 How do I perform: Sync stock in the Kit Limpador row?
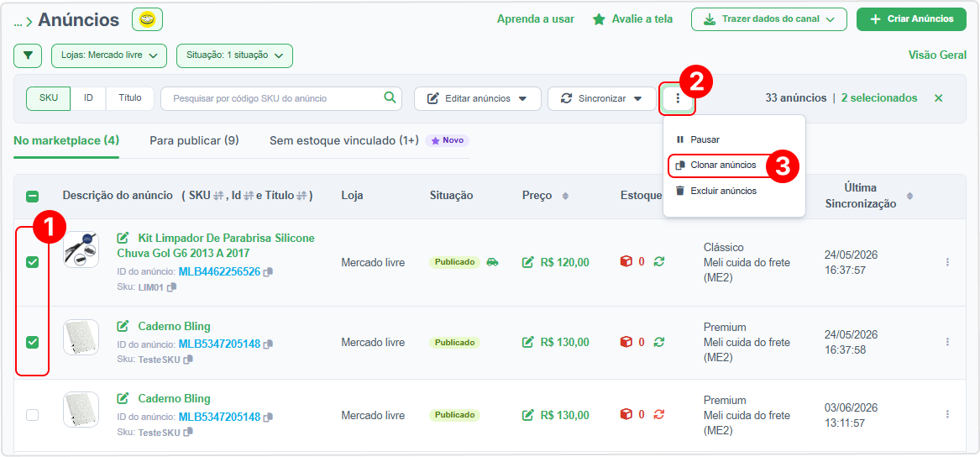[658, 261]
